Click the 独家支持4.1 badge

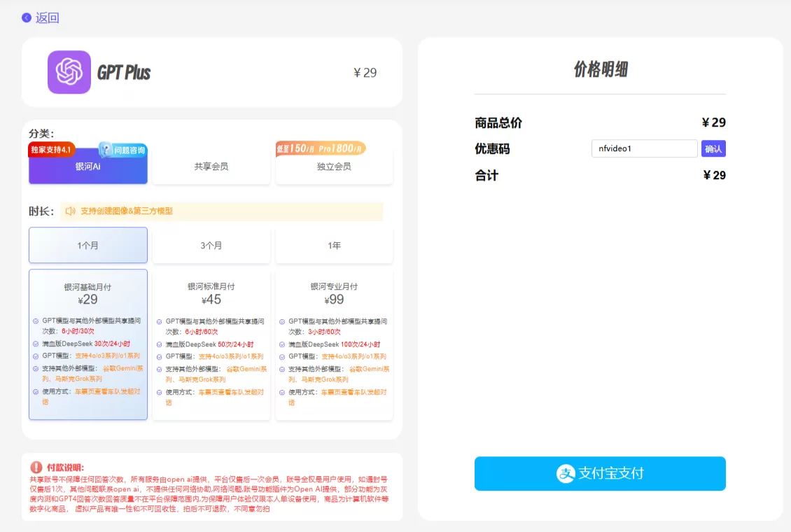pyautogui.click(x=52, y=149)
